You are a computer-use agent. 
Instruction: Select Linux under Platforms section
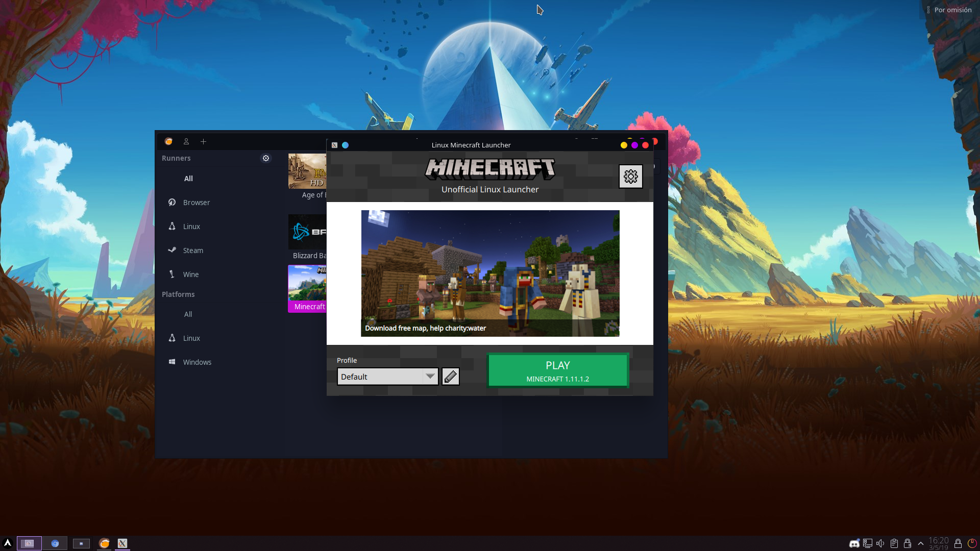point(191,338)
